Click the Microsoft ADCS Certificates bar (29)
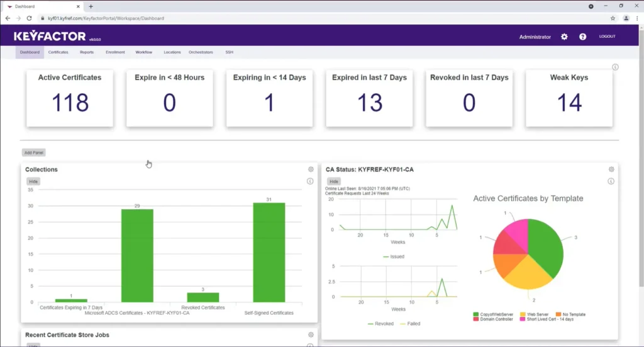644x347 pixels. click(137, 256)
